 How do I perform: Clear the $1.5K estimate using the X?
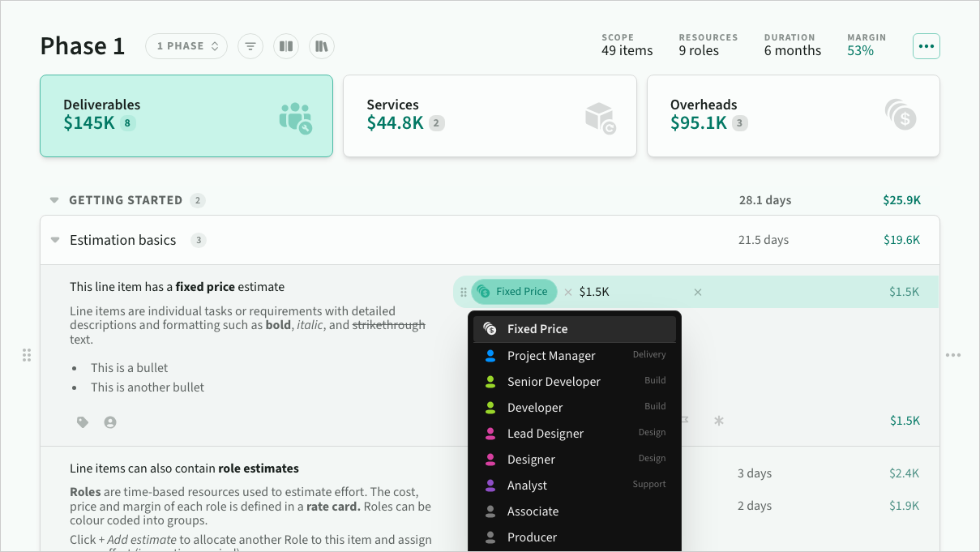point(698,292)
